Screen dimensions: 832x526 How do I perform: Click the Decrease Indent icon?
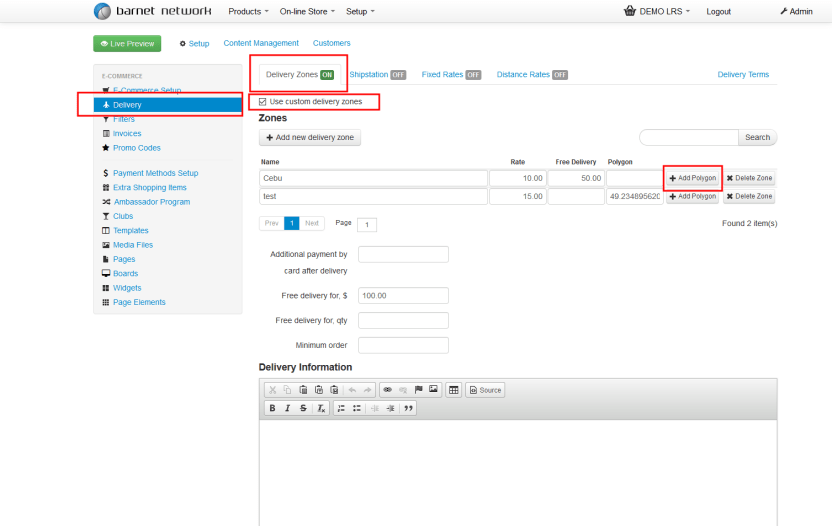point(375,408)
